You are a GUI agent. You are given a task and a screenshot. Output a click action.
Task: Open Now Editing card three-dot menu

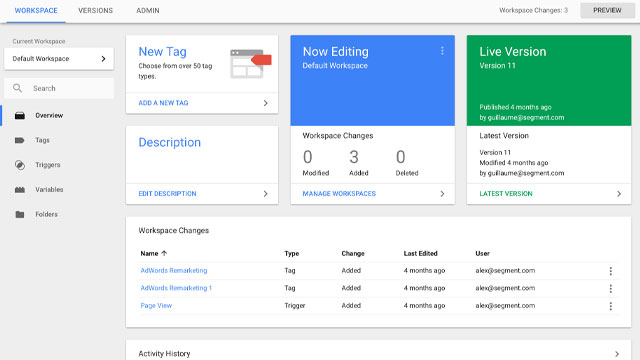point(442,51)
